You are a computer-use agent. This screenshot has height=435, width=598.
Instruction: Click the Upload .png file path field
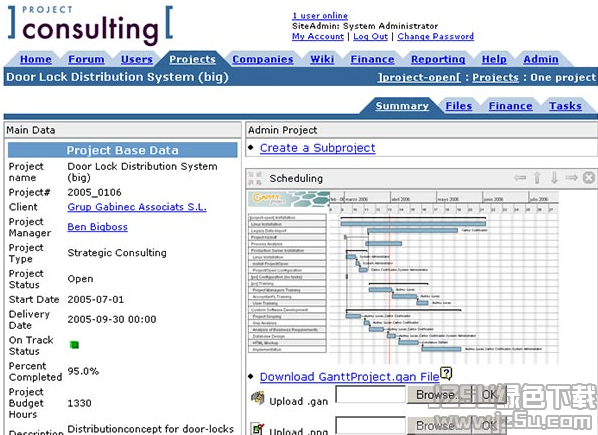[x=371, y=426]
